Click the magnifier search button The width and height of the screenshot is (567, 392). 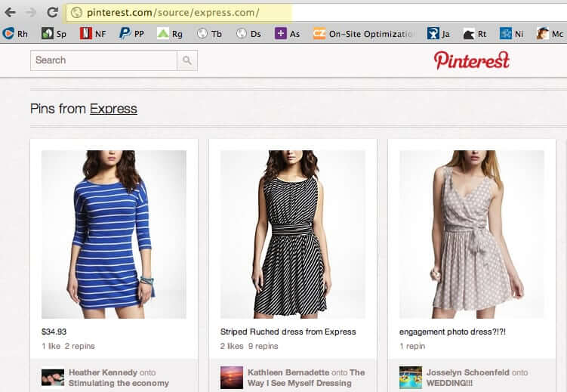pyautogui.click(x=187, y=60)
